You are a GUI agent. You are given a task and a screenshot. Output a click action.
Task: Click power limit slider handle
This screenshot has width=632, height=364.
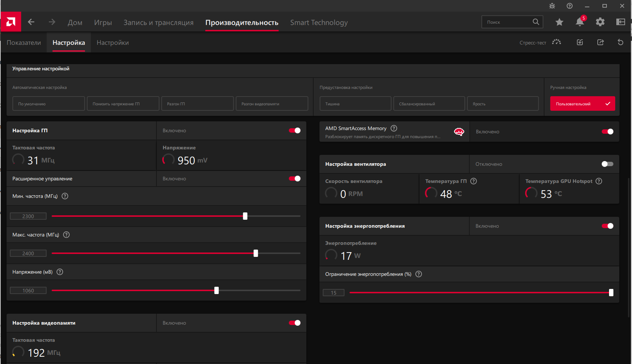pos(611,293)
